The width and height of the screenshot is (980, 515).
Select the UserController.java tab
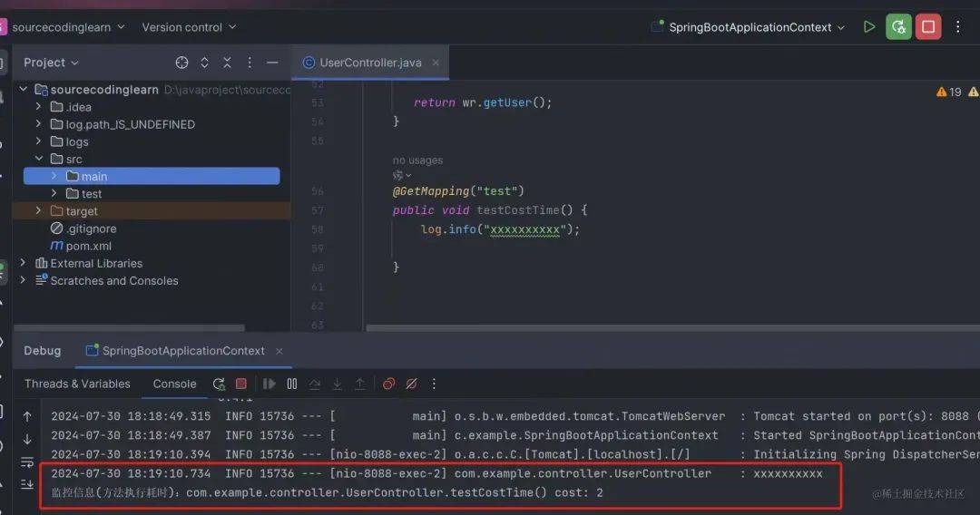click(x=370, y=63)
